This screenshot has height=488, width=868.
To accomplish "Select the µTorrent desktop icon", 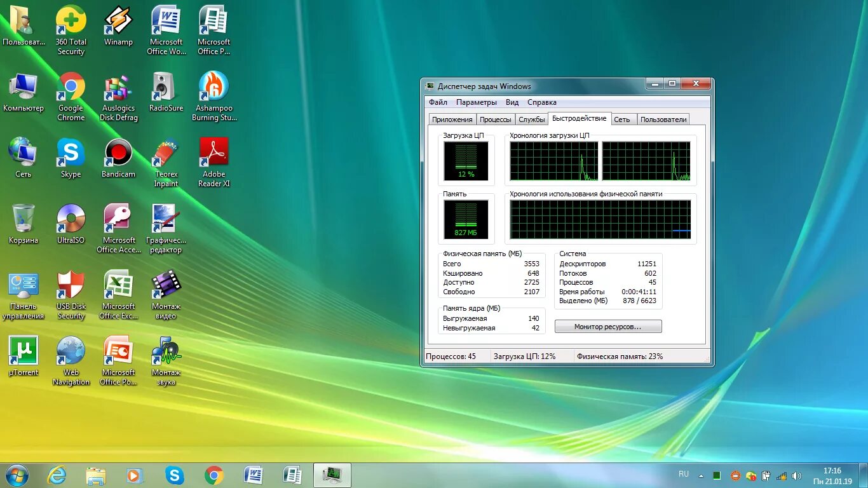I will click(x=24, y=356).
